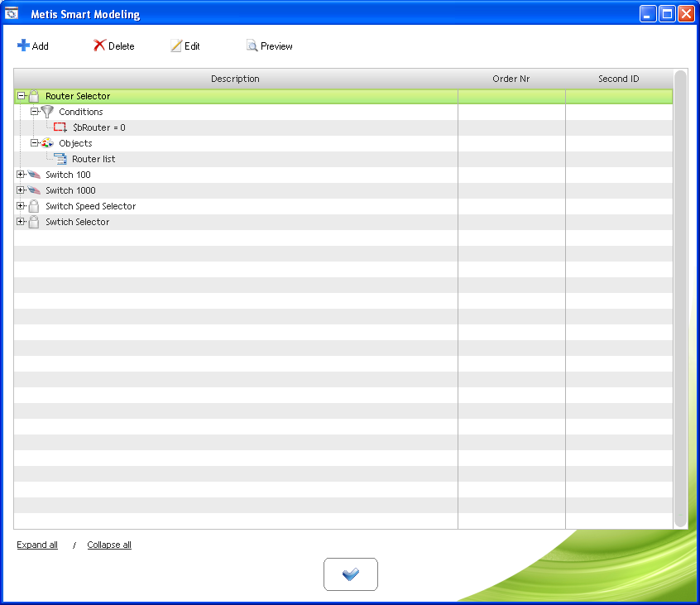700x605 pixels.
Task: Collapse the Conditions branch
Action: (34, 112)
